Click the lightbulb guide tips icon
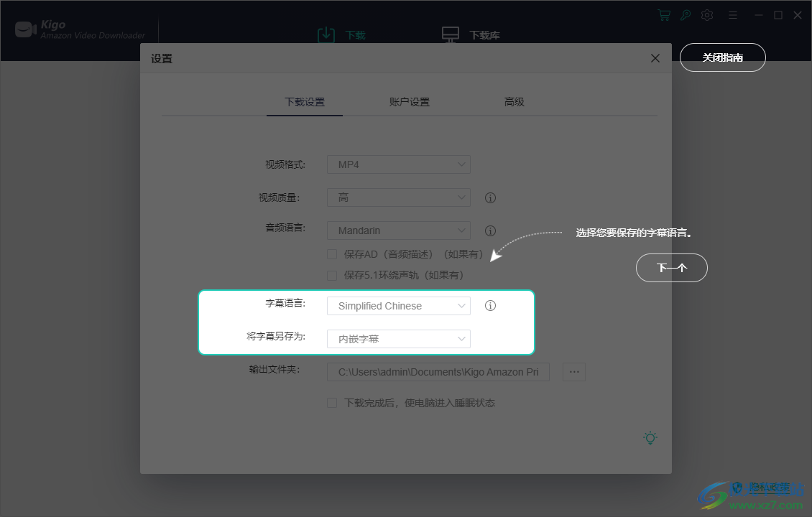The image size is (812, 517). click(x=650, y=438)
